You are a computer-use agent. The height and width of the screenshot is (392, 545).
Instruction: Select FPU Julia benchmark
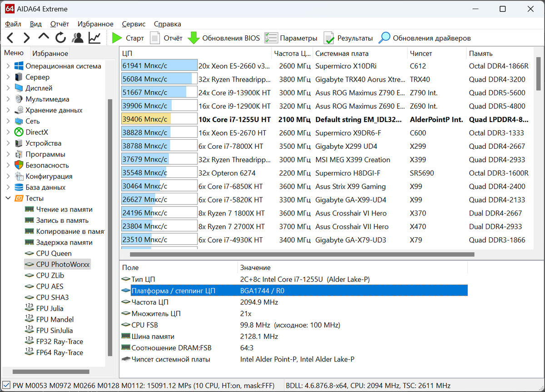[50, 309]
